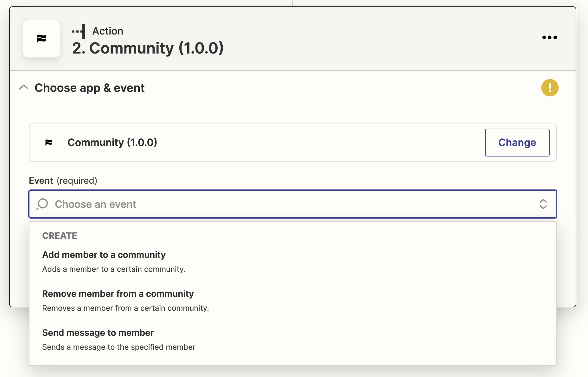Collapse the Choose app & event section
This screenshot has height=377, width=588.
point(24,87)
